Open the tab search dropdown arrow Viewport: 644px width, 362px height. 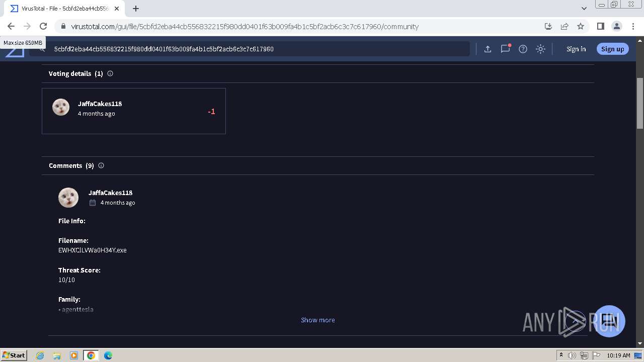point(584,9)
